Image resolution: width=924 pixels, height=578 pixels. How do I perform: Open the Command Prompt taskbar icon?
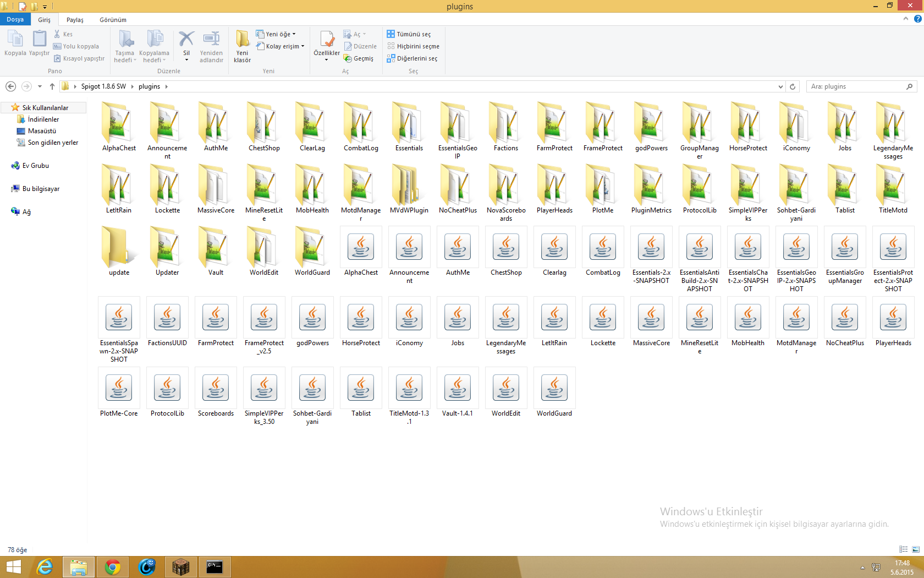(215, 567)
